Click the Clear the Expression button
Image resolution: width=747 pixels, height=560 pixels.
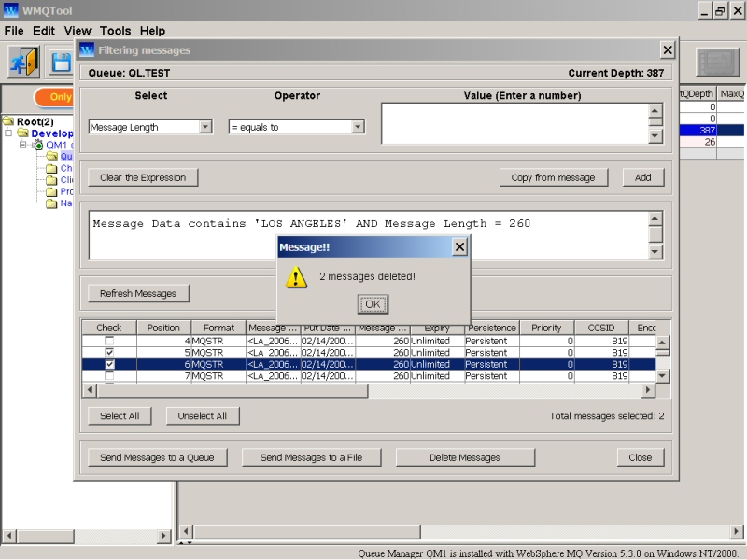click(x=143, y=177)
